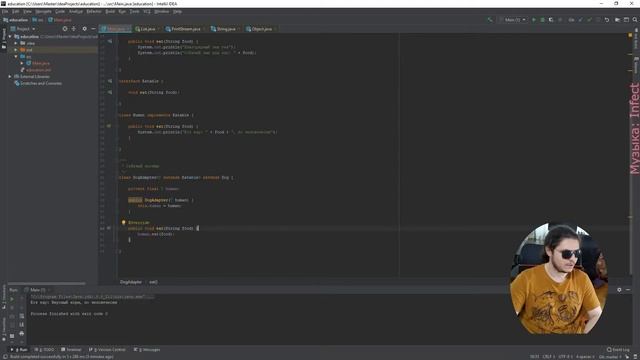The width and height of the screenshot is (640, 360).
Task: Click the collapse all icon in Project panel
Action: 74,29
